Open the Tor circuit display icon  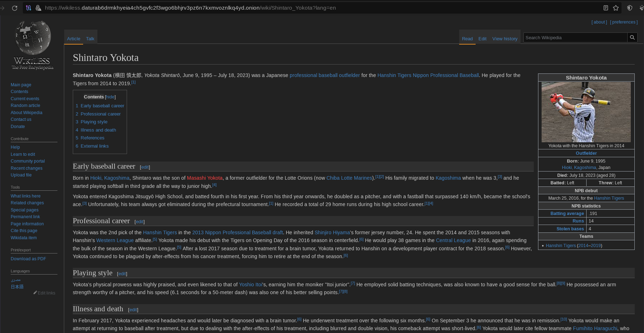coord(29,8)
